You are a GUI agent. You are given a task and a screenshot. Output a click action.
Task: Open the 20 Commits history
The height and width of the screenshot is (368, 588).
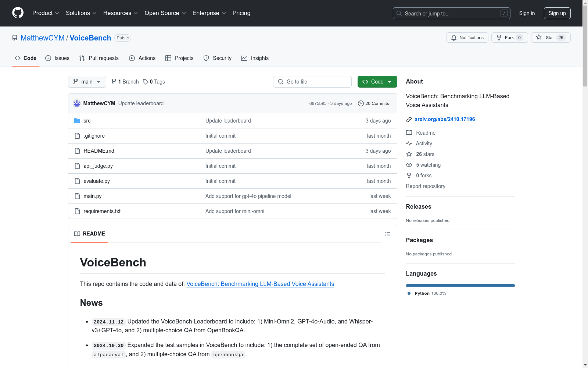373,103
